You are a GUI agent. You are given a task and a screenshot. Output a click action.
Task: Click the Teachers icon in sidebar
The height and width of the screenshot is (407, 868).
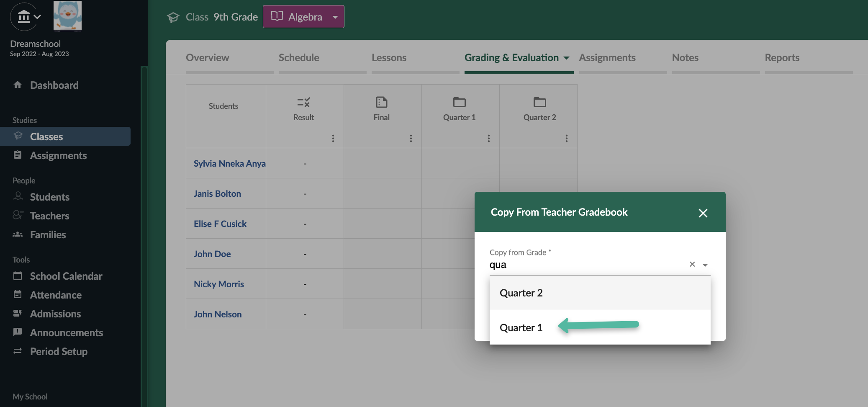(18, 215)
